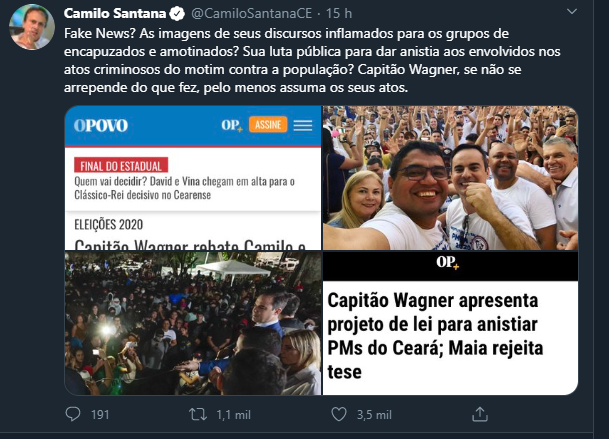609x439 pixels.
Task: Open Camilo Santana's profile avatar
Action: click(32, 27)
